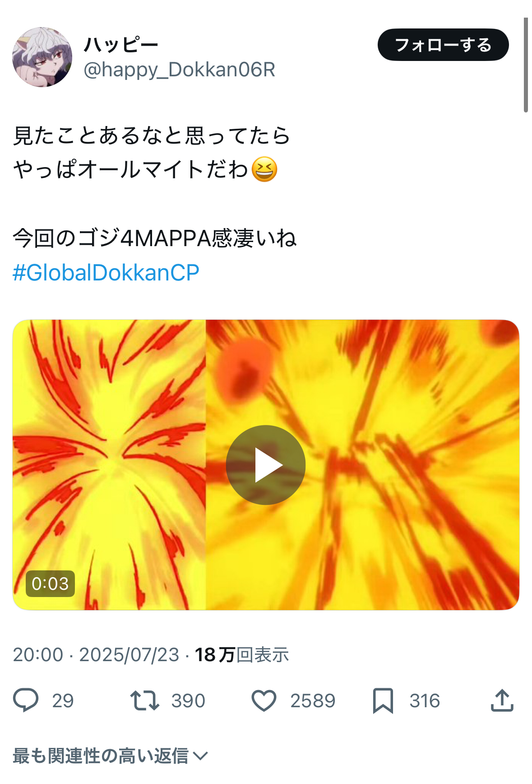Click the 390 retweet count
Viewport: 532px width, 784px height.
click(x=188, y=701)
